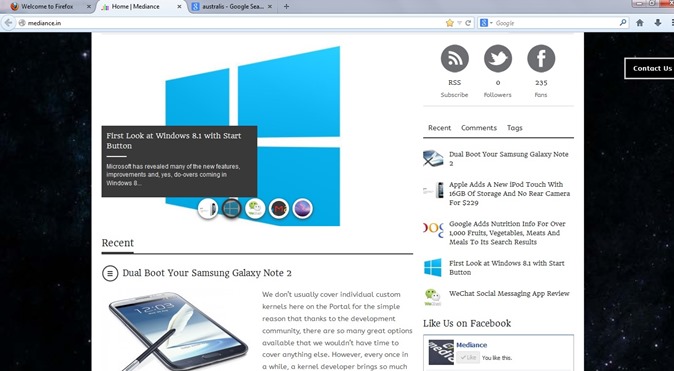Viewport: 674px width, 371px height.
Task: Open the Facebook fans circle icon
Action: click(541, 58)
